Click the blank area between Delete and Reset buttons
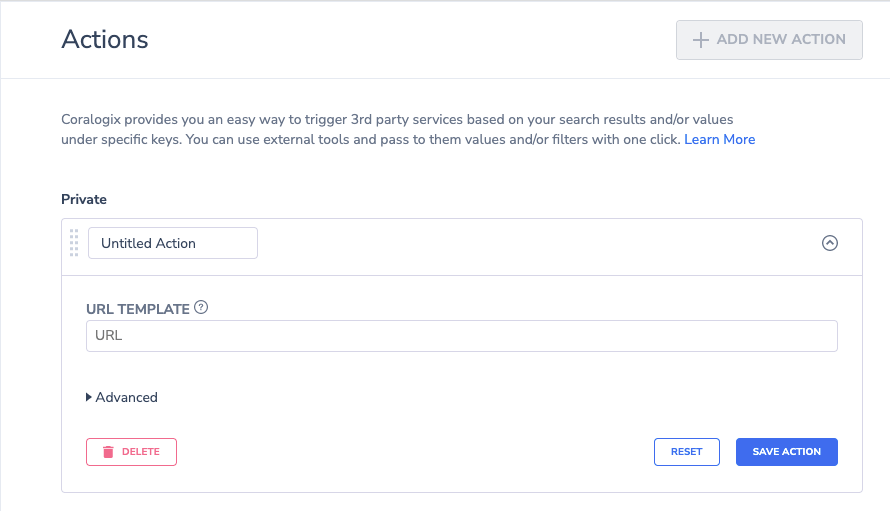The image size is (890, 511). (414, 452)
